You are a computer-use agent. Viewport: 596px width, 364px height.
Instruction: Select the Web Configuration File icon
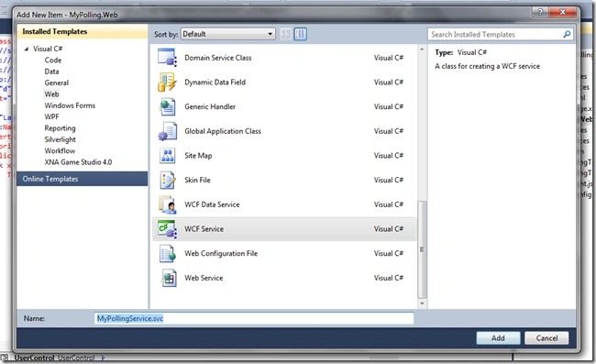(x=167, y=253)
